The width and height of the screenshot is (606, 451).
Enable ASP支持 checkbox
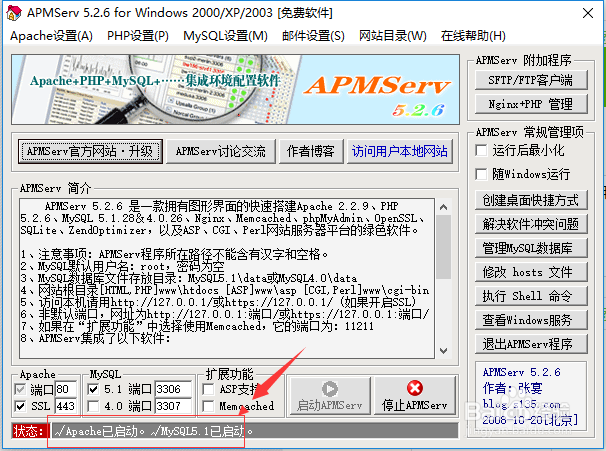click(208, 389)
